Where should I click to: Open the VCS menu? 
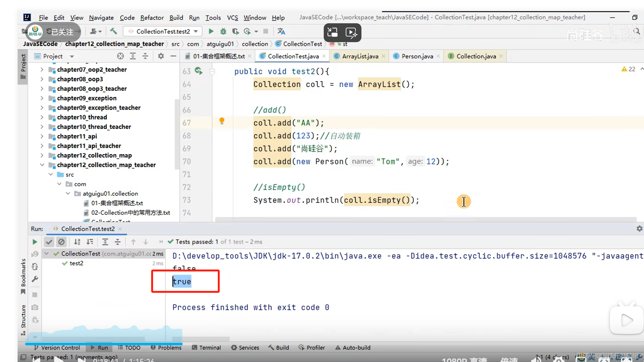point(233,18)
